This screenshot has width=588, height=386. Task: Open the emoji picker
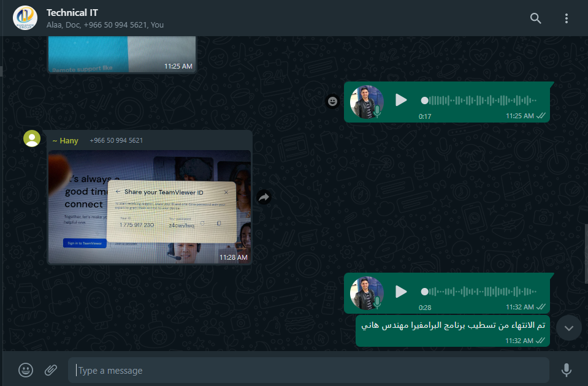[26, 370]
